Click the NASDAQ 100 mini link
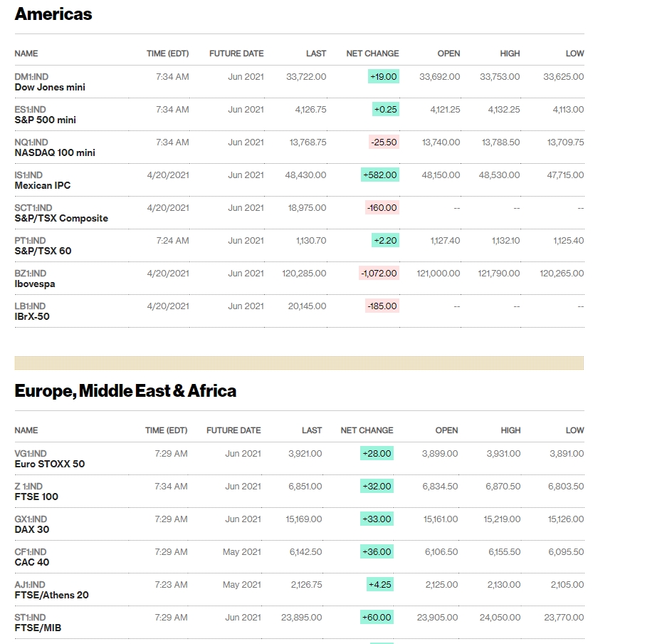This screenshot has height=644, width=672. click(55, 152)
